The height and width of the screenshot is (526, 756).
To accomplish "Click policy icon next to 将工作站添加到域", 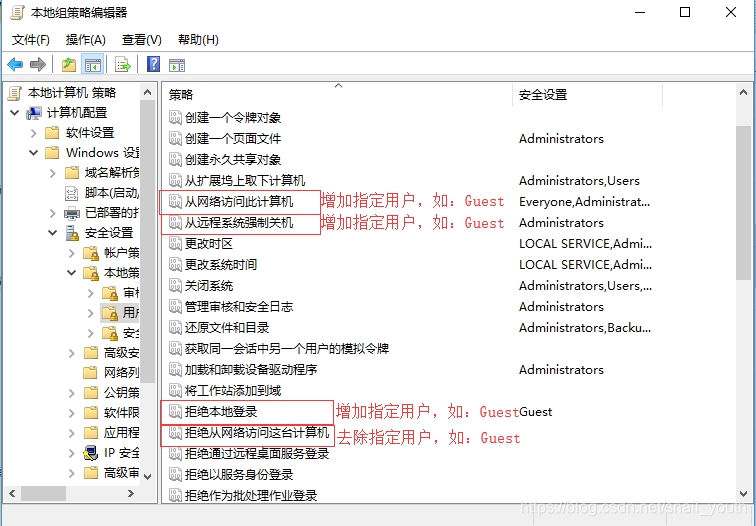I will 175,391.
